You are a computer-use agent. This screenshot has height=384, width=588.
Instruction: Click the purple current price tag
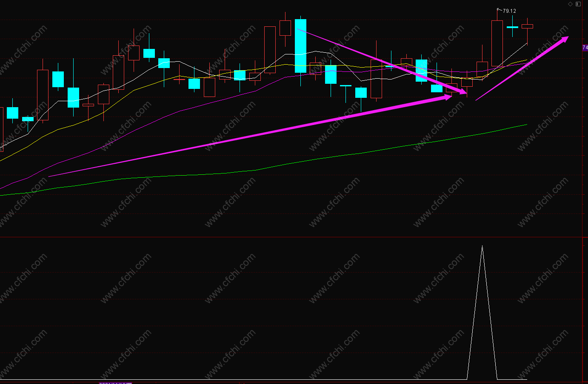click(x=585, y=48)
